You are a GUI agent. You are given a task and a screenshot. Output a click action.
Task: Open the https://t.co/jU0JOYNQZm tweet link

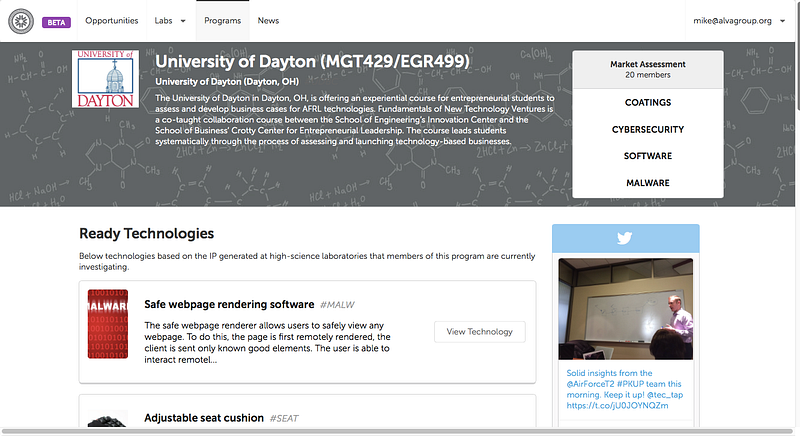tap(617, 406)
